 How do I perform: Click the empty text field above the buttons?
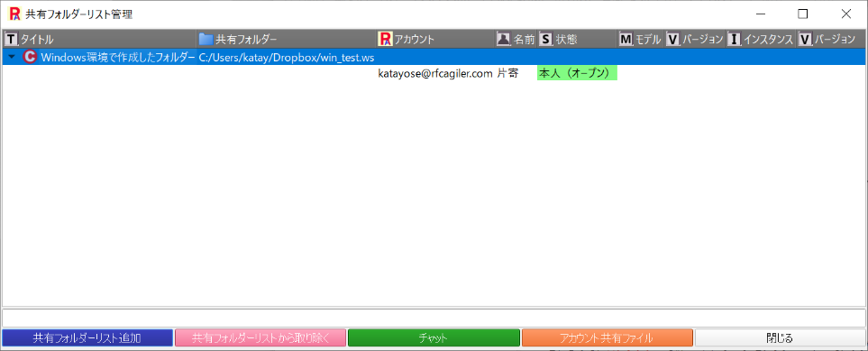434,318
